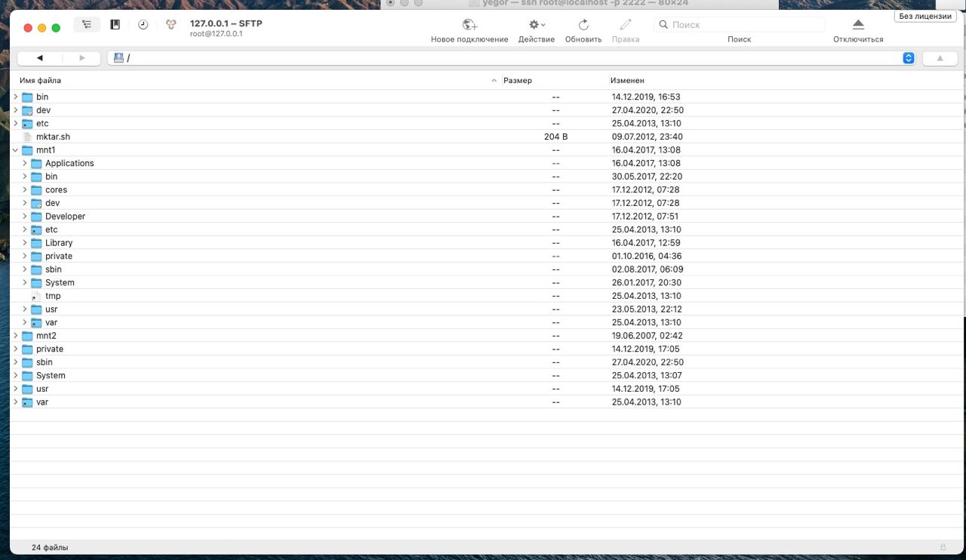Select the root System folder icon

pos(27,375)
